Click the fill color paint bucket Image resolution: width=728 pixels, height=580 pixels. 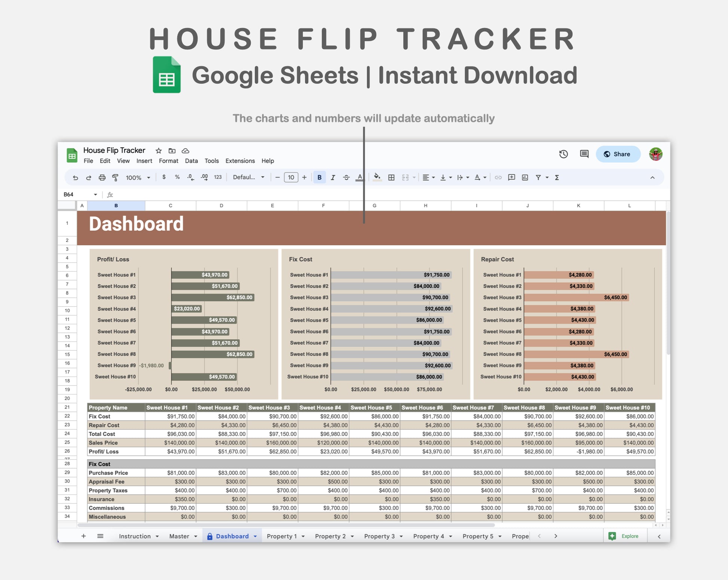point(377,178)
